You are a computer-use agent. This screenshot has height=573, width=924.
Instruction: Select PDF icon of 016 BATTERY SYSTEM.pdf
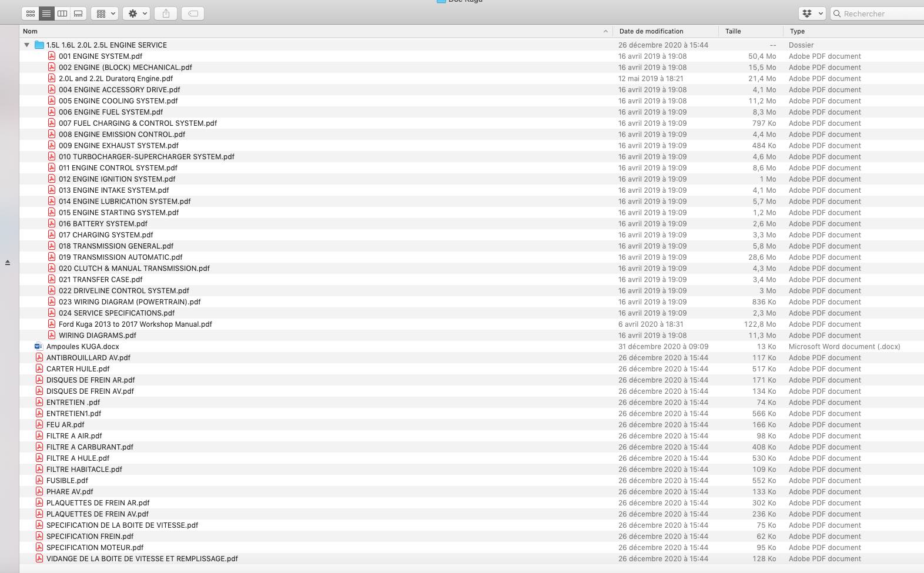click(x=52, y=223)
